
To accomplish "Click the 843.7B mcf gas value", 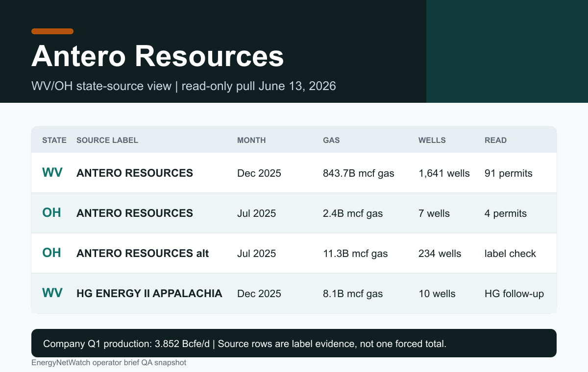I will click(359, 173).
